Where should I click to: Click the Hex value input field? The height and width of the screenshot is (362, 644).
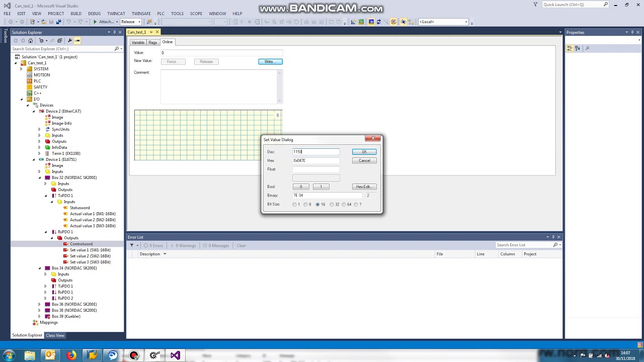[x=315, y=160]
